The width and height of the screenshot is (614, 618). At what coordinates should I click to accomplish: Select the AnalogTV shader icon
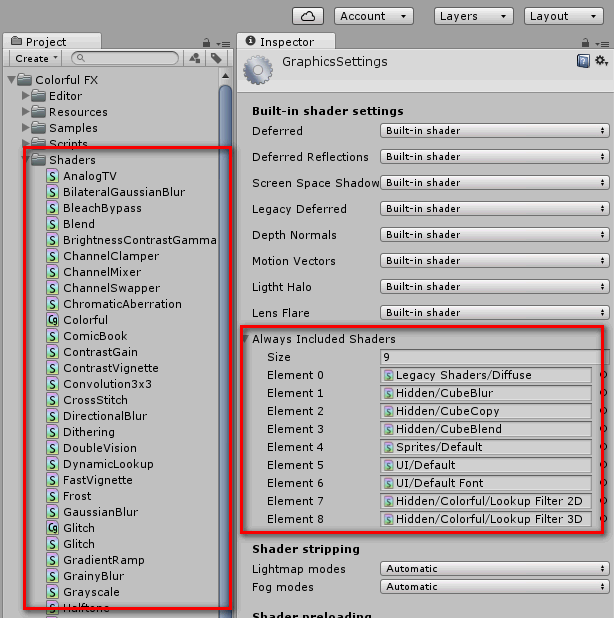click(52, 176)
